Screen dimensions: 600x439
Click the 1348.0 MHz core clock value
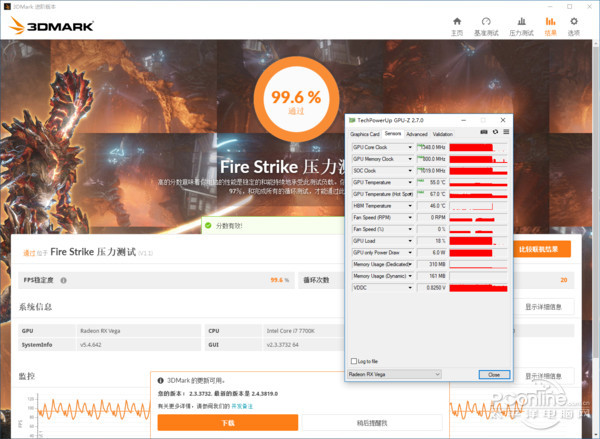(x=431, y=147)
